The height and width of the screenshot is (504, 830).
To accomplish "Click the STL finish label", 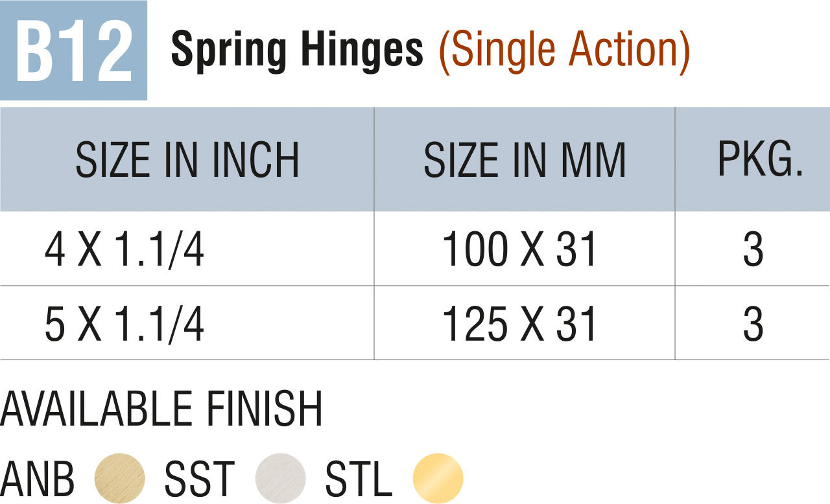I will [x=359, y=480].
